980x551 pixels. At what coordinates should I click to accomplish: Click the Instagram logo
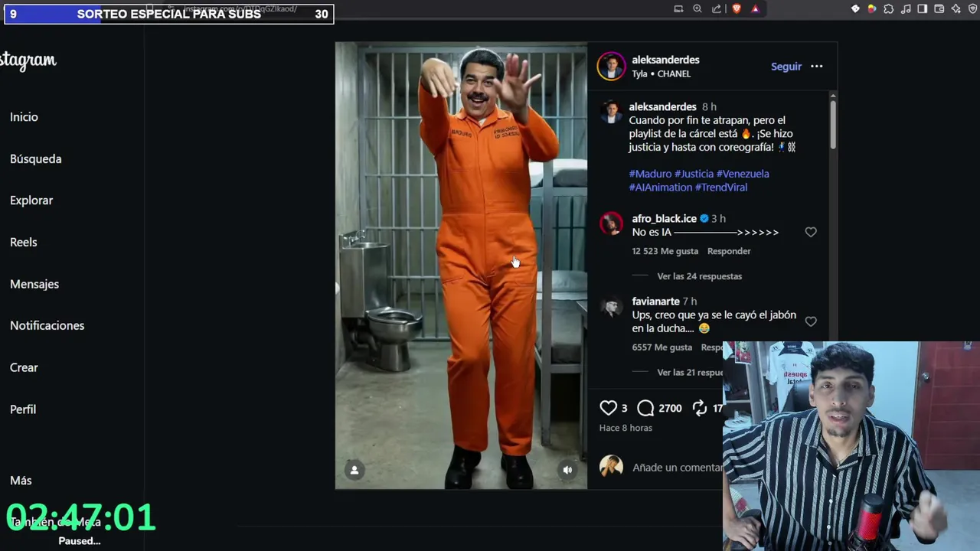[28, 60]
